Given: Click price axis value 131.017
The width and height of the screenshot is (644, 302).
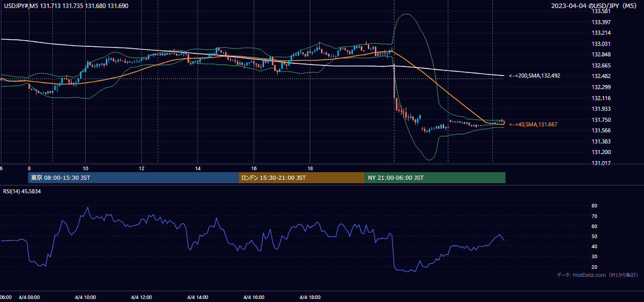Looking at the screenshot, I should pyautogui.click(x=601, y=163).
